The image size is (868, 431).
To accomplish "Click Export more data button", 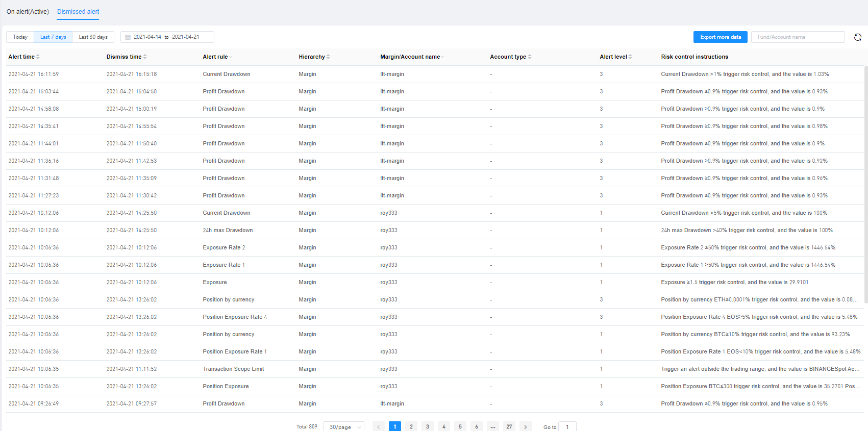I will [x=721, y=37].
